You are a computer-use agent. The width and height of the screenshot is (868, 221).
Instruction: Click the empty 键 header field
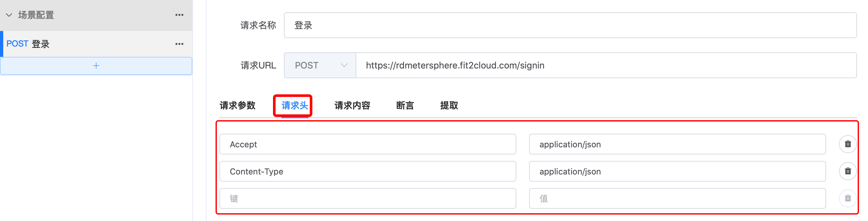pos(368,198)
